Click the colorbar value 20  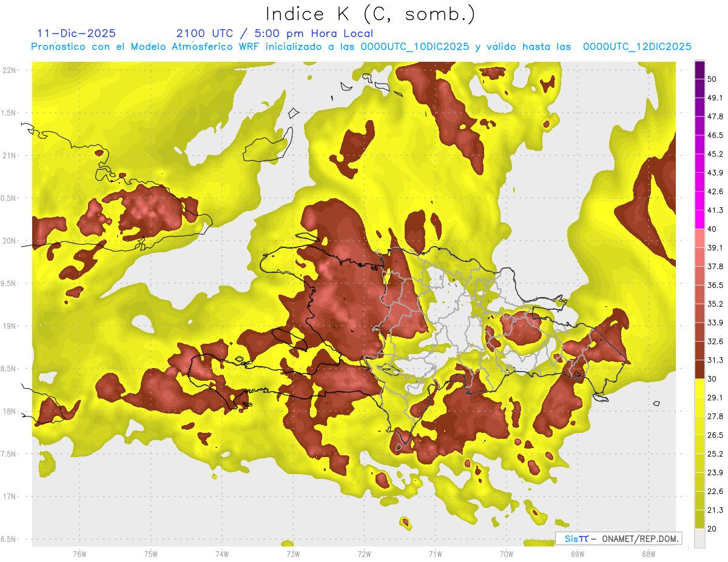click(x=713, y=529)
